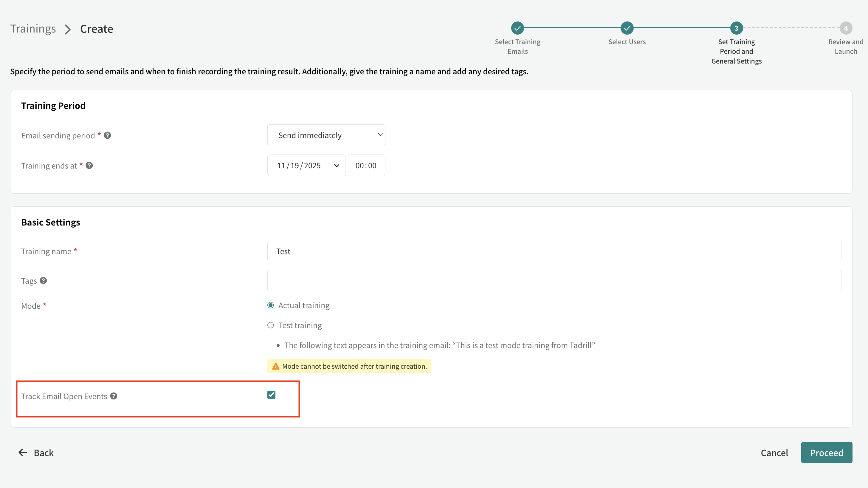The height and width of the screenshot is (488, 868).
Task: Click the Tags help question mark icon
Action: coord(44,281)
